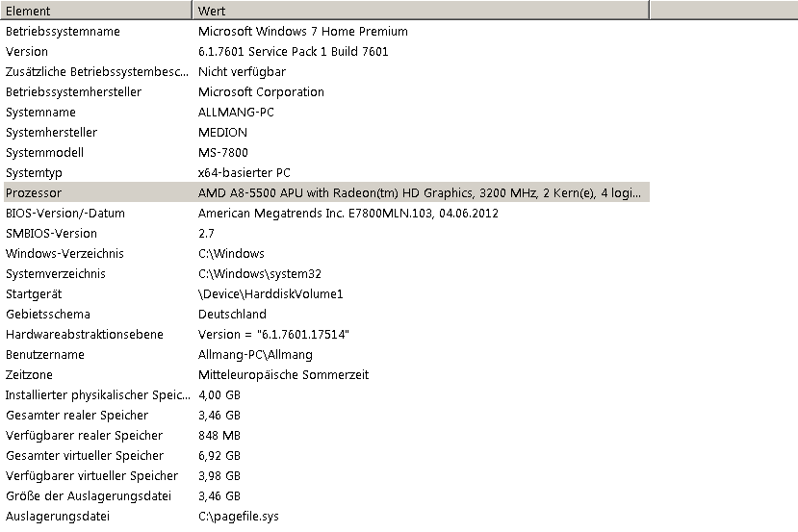Select the Auslagerungsdatei row label
The image size is (798, 532).
(x=58, y=517)
